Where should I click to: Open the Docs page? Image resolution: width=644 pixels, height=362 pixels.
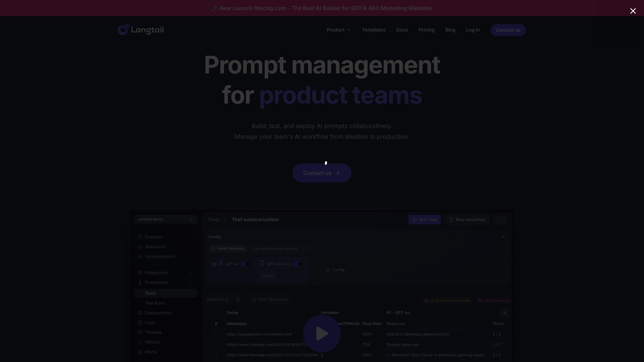point(402,30)
